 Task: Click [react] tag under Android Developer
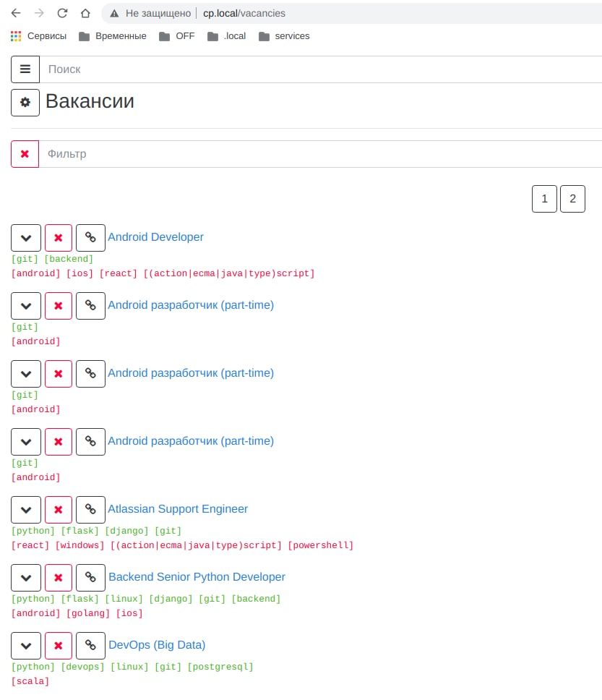[x=119, y=273]
